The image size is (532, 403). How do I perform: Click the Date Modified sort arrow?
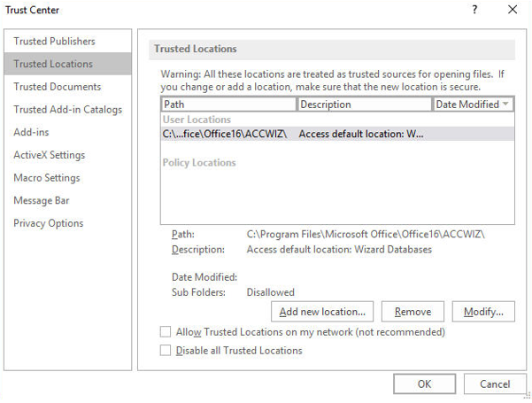pyautogui.click(x=505, y=105)
